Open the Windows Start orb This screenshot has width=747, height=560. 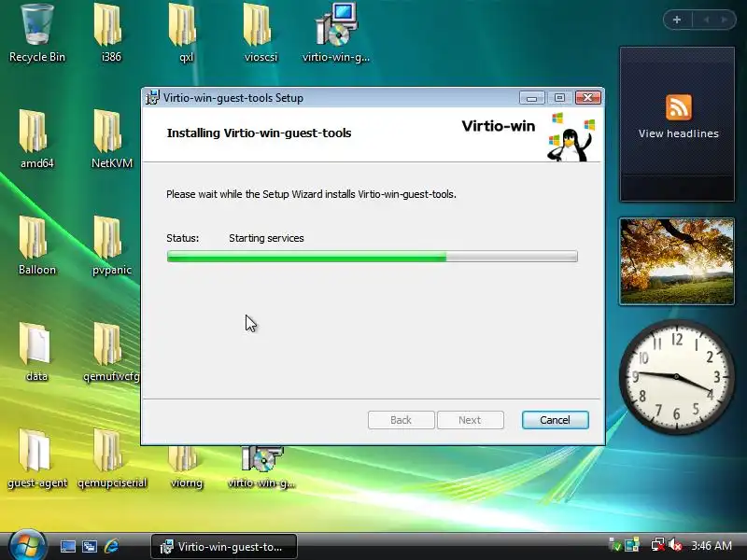tap(27, 545)
